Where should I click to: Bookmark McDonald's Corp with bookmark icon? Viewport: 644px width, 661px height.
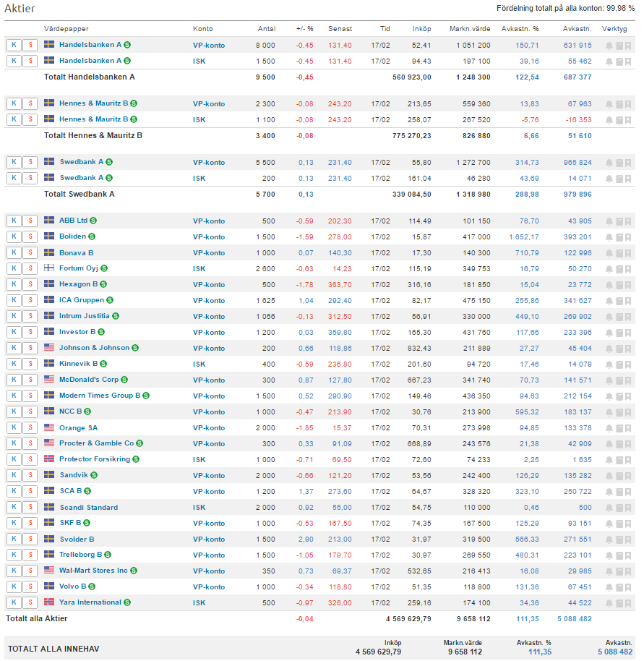point(628,380)
